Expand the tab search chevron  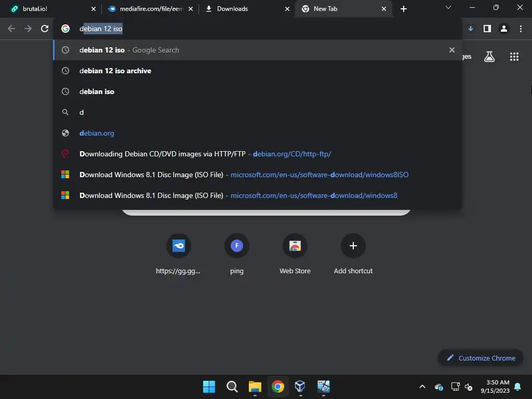[x=448, y=7]
